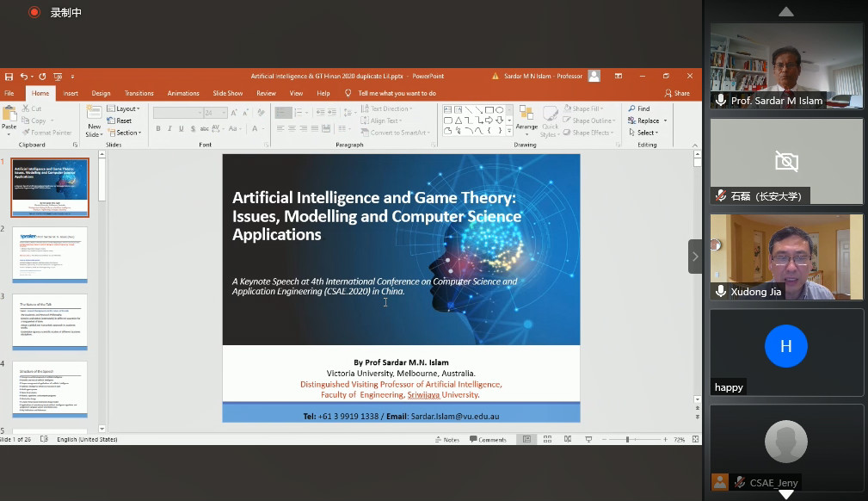Toggle the Notes pane

[447, 439]
